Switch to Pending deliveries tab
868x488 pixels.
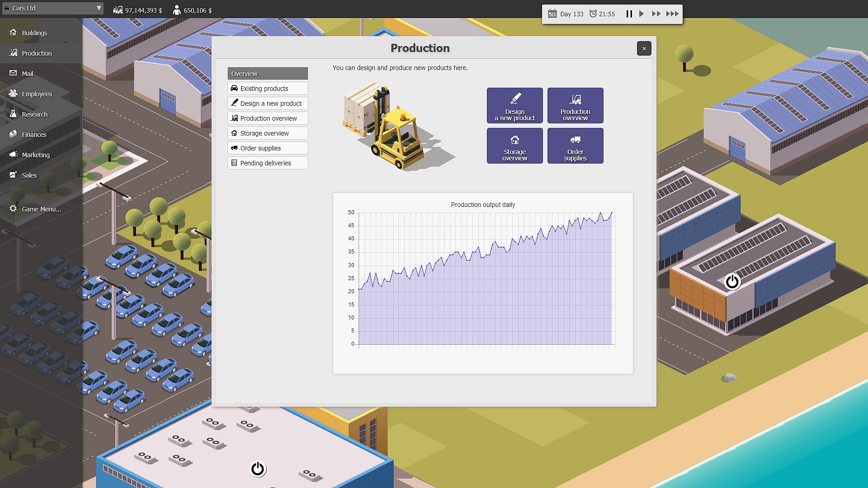(x=268, y=163)
